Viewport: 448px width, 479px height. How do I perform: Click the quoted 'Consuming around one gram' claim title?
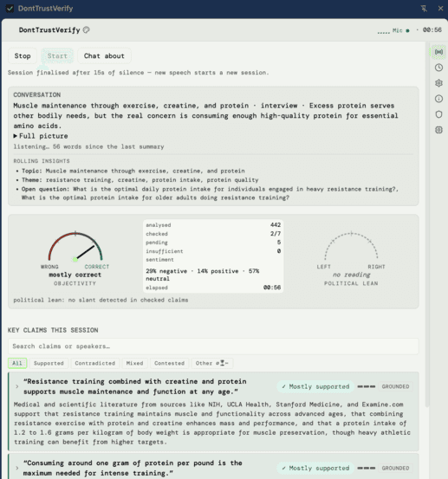click(x=133, y=468)
